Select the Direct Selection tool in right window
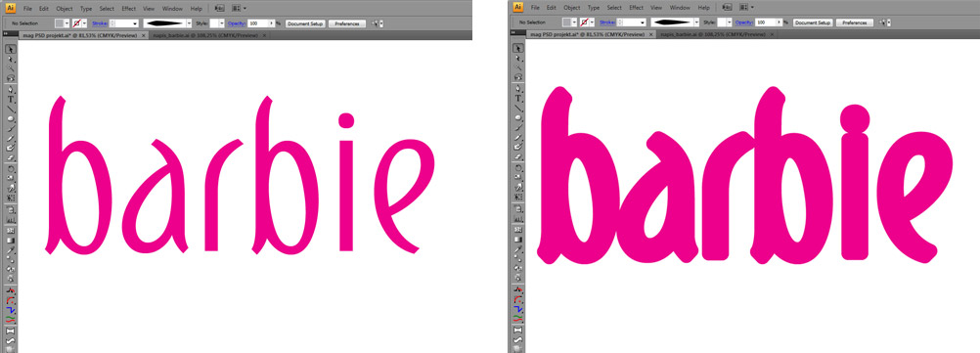The image size is (980, 353). (x=518, y=58)
